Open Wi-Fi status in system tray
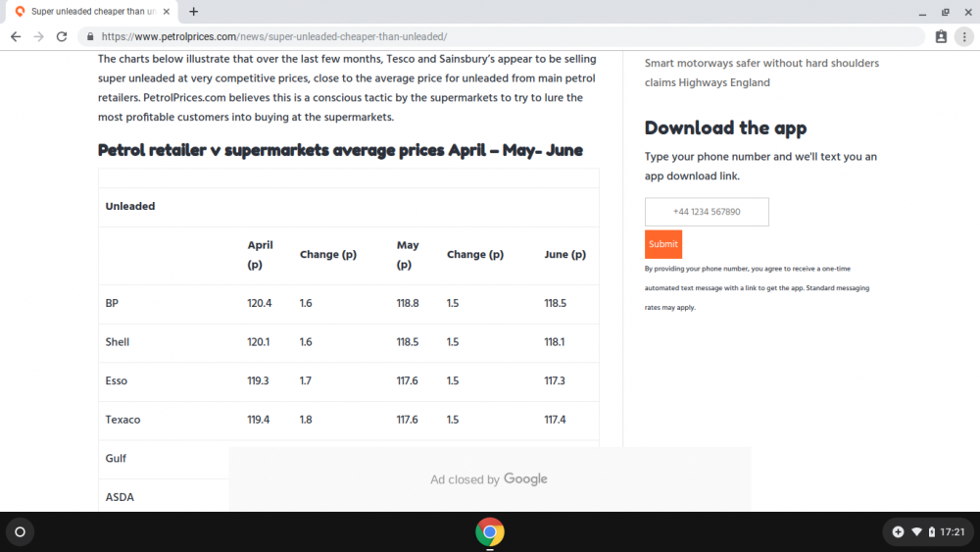 click(916, 532)
